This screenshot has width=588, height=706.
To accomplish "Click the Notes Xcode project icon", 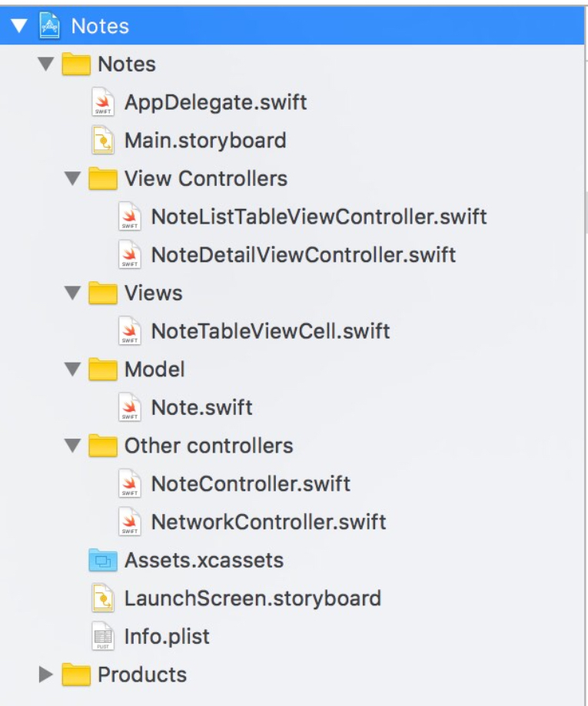I will coord(49,25).
